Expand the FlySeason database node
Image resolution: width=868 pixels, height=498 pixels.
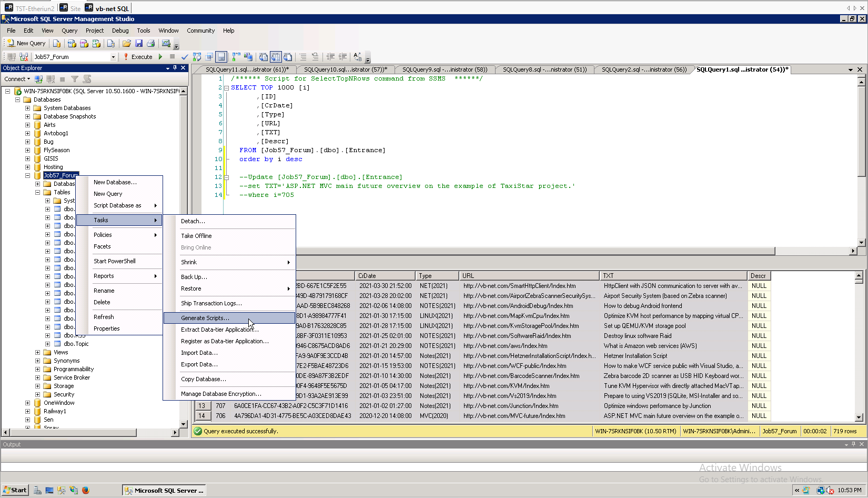[28, 150]
